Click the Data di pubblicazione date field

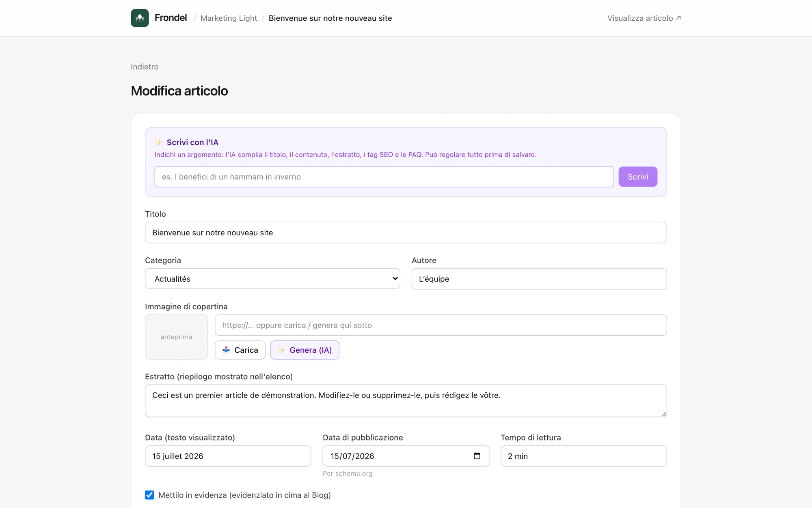[x=406, y=456]
